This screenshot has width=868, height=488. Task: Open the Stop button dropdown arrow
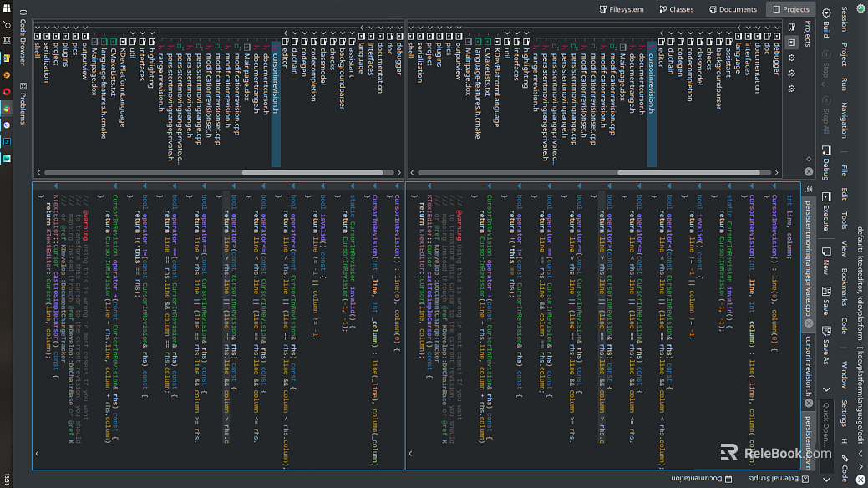click(x=825, y=84)
